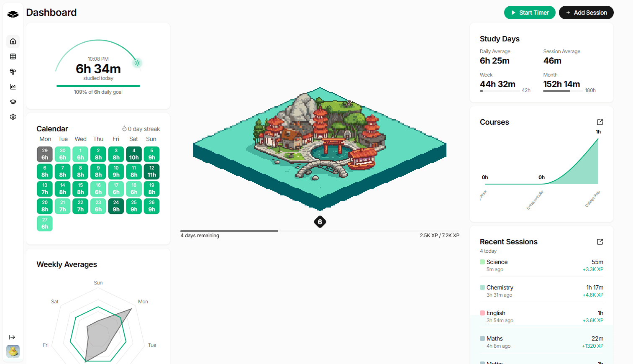Click the rubber duck profile avatar
This screenshot has height=364, width=633.
point(13,351)
